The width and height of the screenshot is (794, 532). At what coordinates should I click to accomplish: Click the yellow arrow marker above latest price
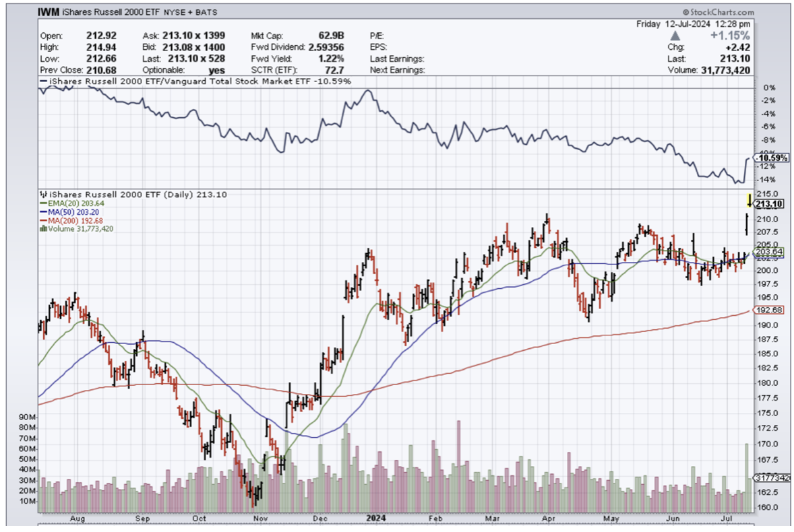pos(749,199)
